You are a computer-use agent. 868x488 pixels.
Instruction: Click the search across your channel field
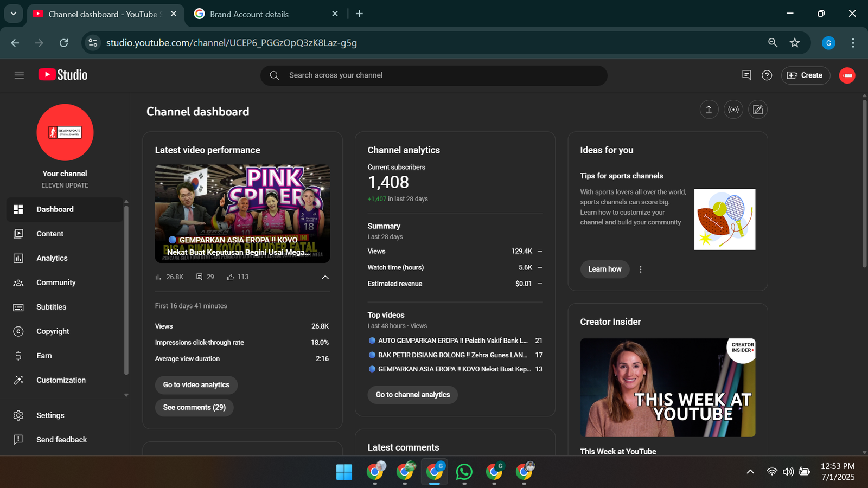(434, 75)
